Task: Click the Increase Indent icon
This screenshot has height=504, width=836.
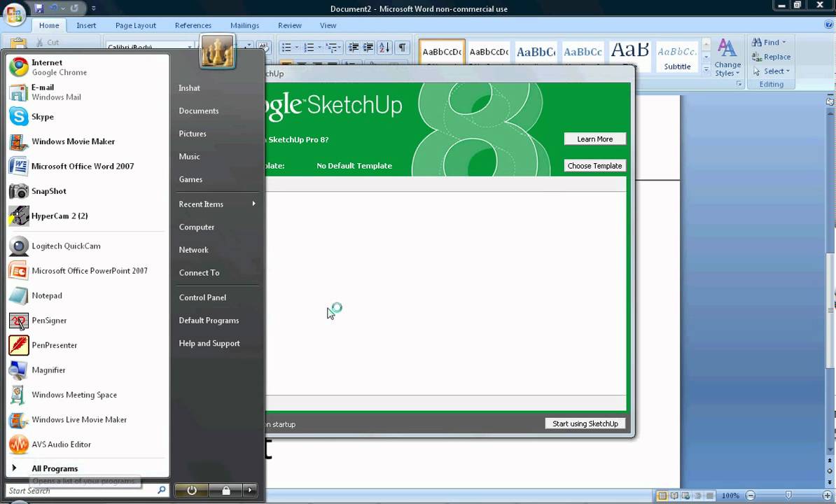Action: tap(368, 48)
